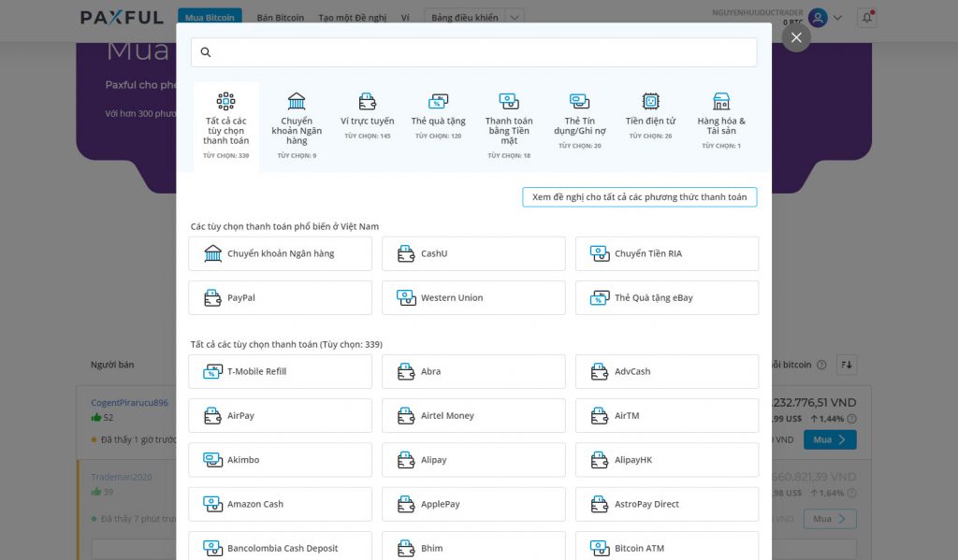Click Xem đề nghị cho tất cả button

point(639,196)
